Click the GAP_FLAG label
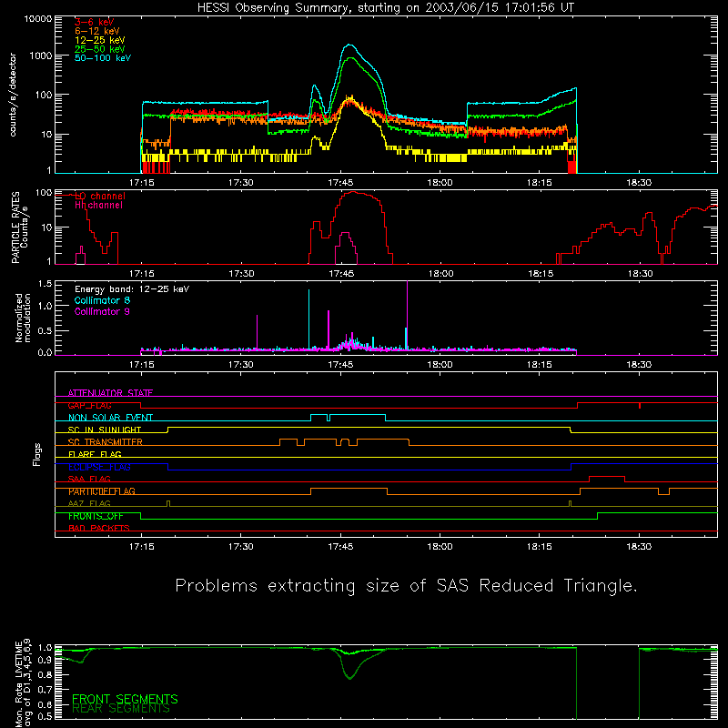Image resolution: width=728 pixels, height=728 pixels. (x=89, y=405)
